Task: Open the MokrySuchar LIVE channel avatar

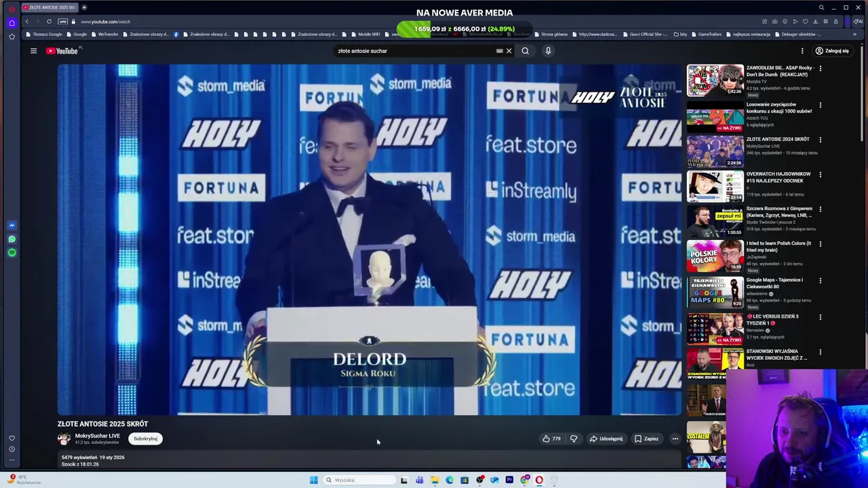Action: pos(64,439)
